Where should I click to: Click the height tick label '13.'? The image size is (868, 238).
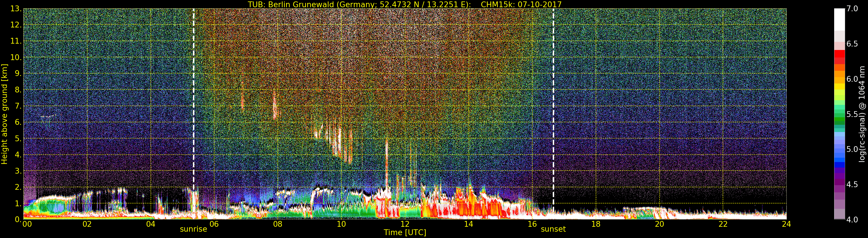[x=16, y=9]
